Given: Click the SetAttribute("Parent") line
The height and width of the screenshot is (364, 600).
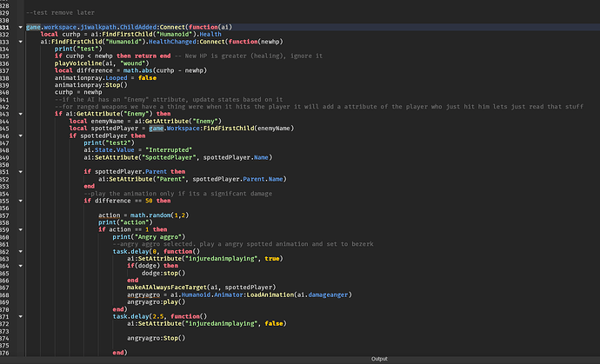Looking at the screenshot, I should point(192,179).
